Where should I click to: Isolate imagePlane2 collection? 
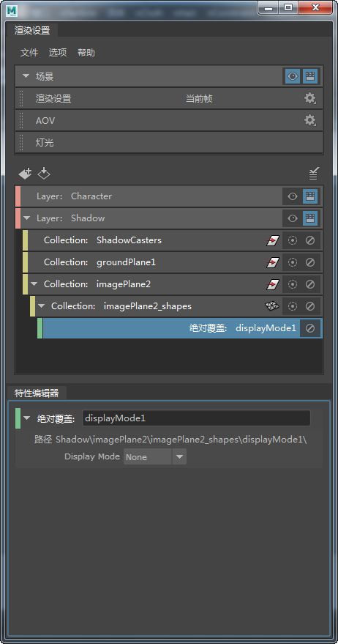(x=293, y=284)
